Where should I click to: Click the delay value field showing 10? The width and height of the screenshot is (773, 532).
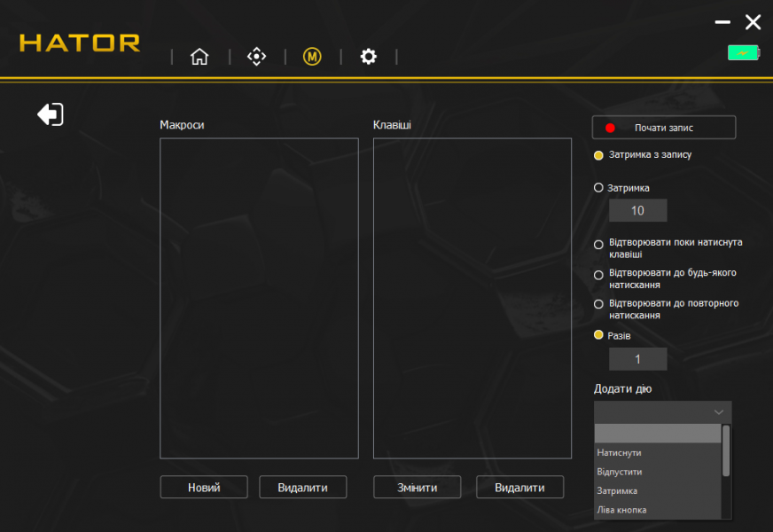tap(637, 211)
